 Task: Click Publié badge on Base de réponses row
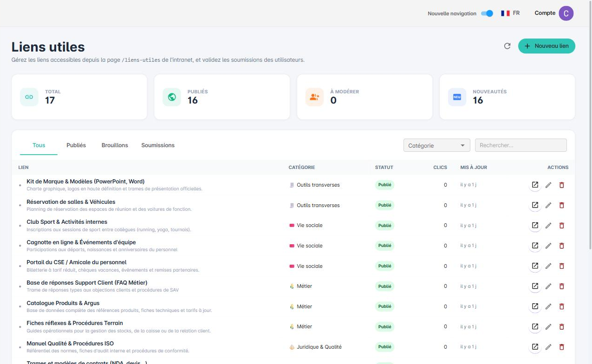(x=384, y=286)
